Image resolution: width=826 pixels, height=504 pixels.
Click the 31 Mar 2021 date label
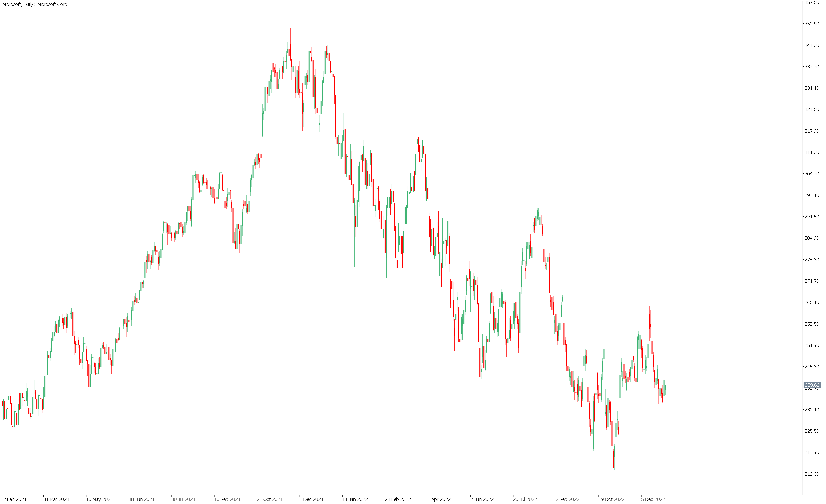point(56,499)
